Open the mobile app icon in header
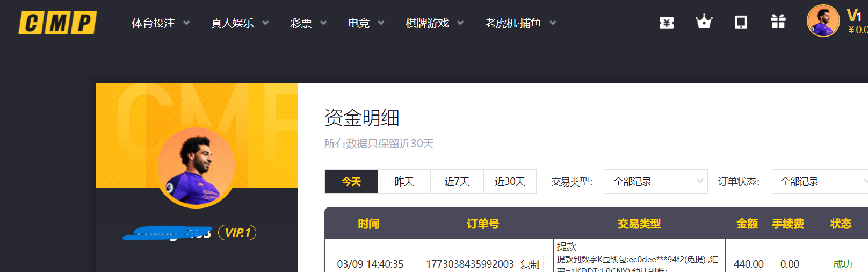 point(741,22)
